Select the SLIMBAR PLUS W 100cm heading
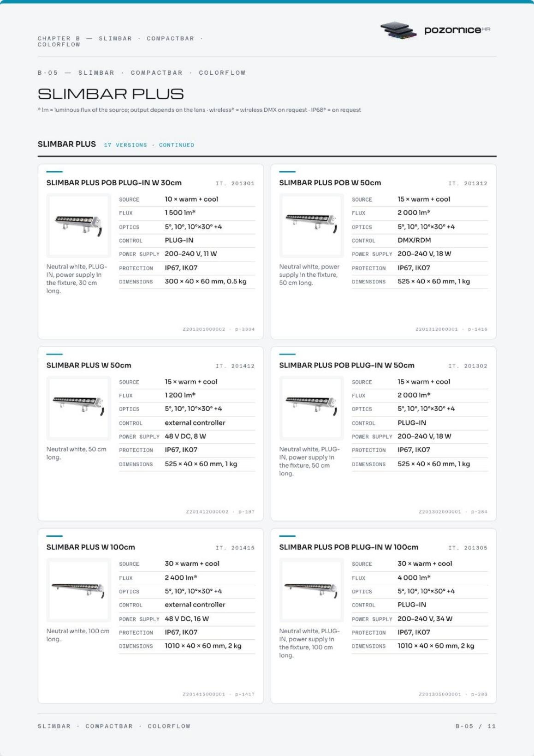Viewport: 534px width, 756px height. [x=90, y=547]
